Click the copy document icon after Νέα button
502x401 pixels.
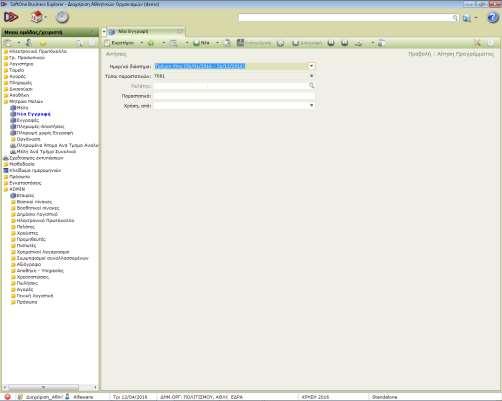pyautogui.click(x=228, y=43)
